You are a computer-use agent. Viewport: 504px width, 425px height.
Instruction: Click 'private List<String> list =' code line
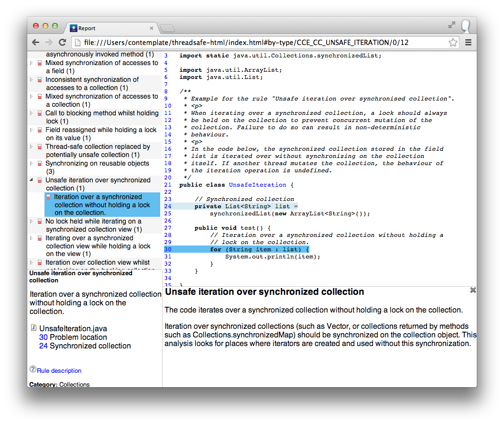[x=246, y=206]
